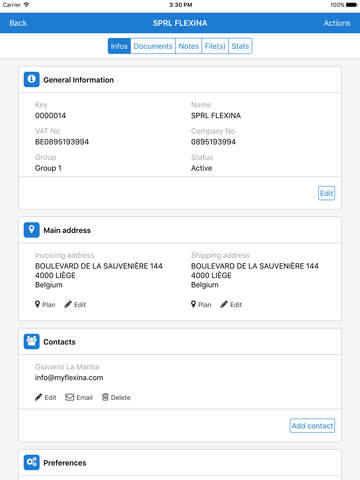Image resolution: width=360 pixels, height=480 pixels.
Task: Email the contact via envelope icon
Action: click(70, 397)
